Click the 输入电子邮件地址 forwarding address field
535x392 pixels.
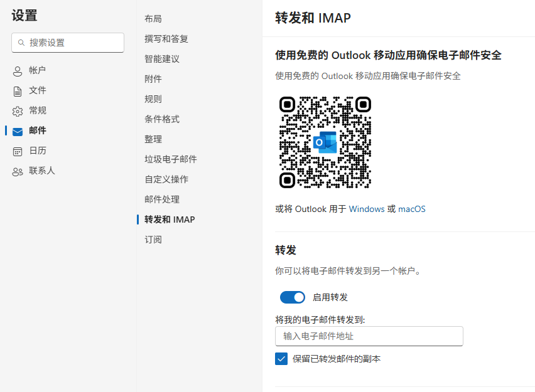coord(369,336)
